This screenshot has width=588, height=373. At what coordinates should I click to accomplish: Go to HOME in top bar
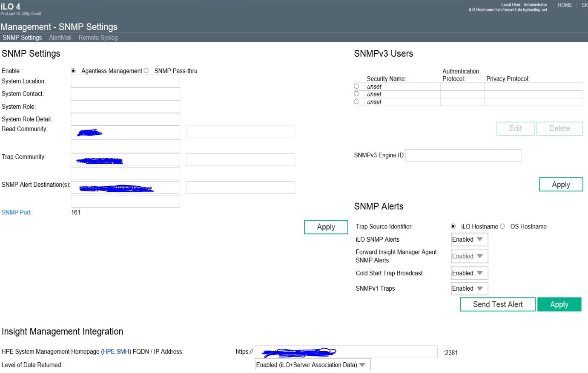click(565, 5)
